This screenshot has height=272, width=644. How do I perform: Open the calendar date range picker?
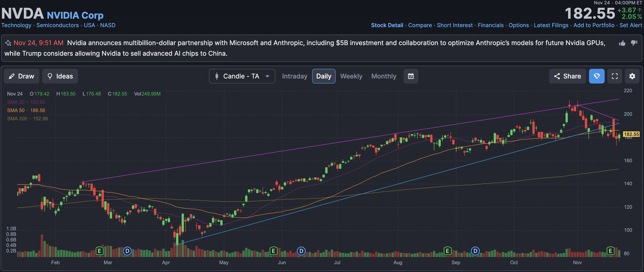(x=411, y=76)
